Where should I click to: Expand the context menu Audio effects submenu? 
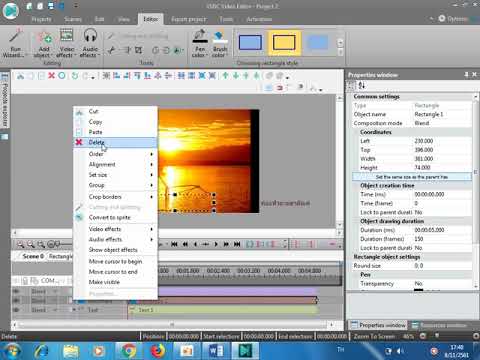[x=115, y=239]
